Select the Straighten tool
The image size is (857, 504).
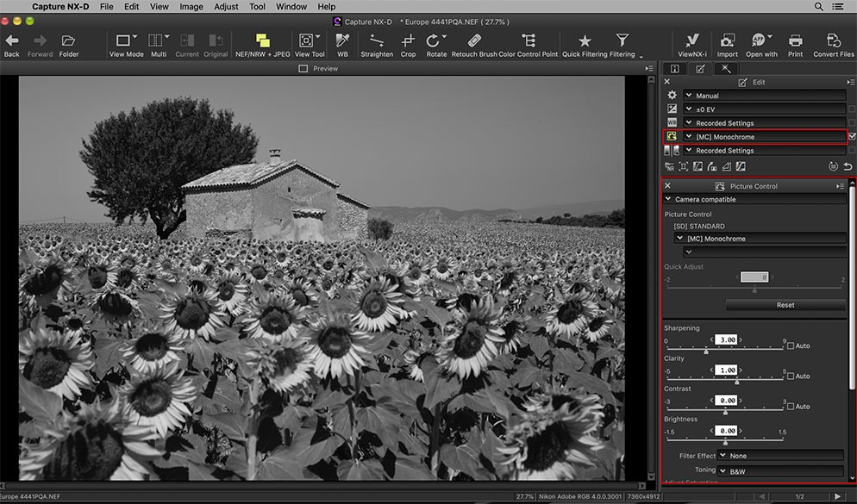click(x=377, y=45)
